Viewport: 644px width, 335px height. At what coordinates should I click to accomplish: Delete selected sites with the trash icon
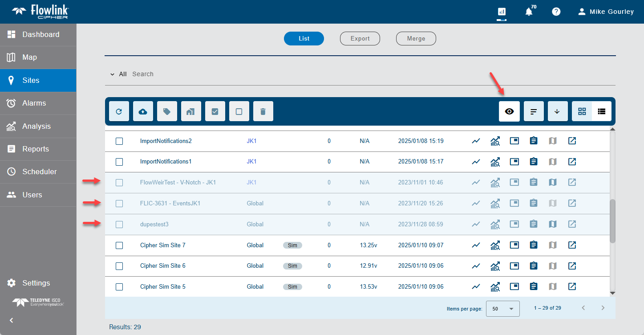click(x=263, y=111)
